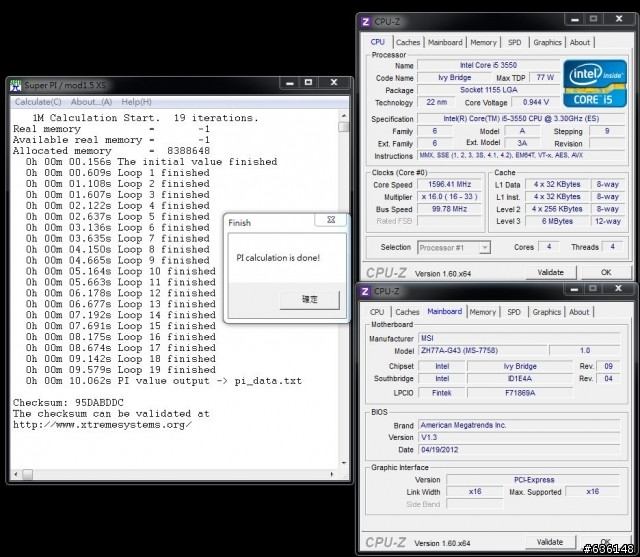Close the Finish dialog with X
The height and width of the screenshot is (557, 640).
coord(331,220)
